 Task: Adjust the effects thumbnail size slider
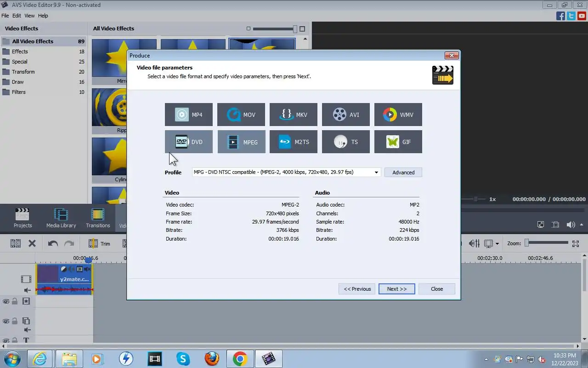(x=275, y=29)
